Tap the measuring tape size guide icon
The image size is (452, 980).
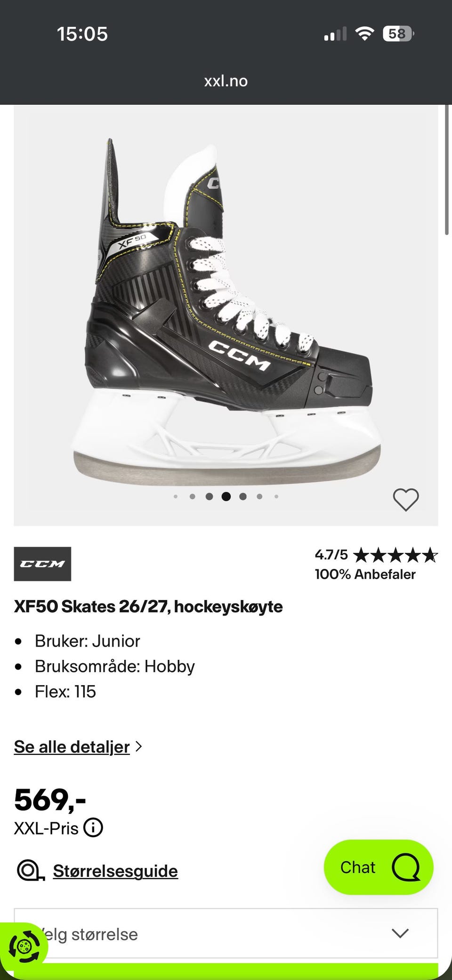(31, 871)
